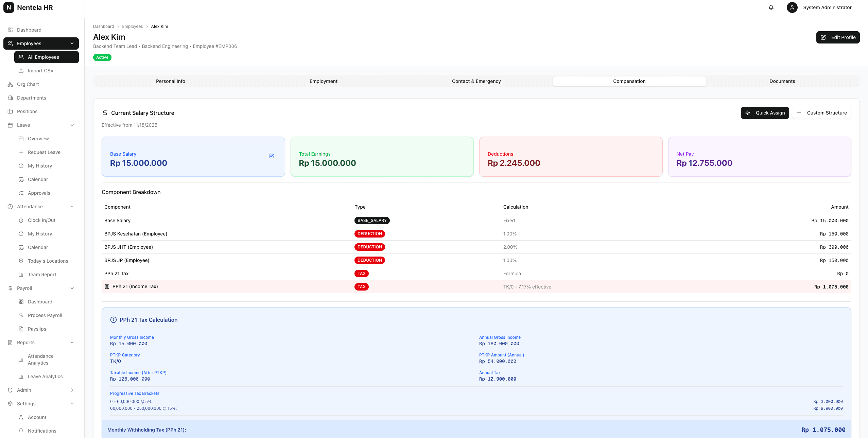
Task: Collapse the Employees sidebar section
Action: tap(72, 43)
